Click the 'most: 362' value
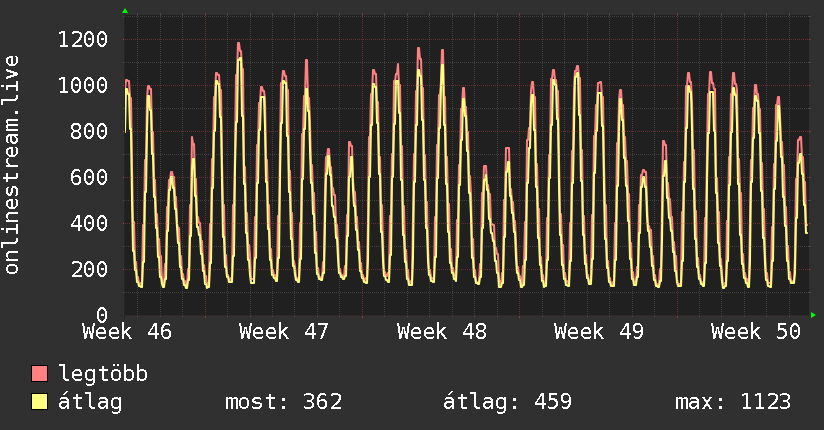824x430 pixels. click(x=284, y=402)
